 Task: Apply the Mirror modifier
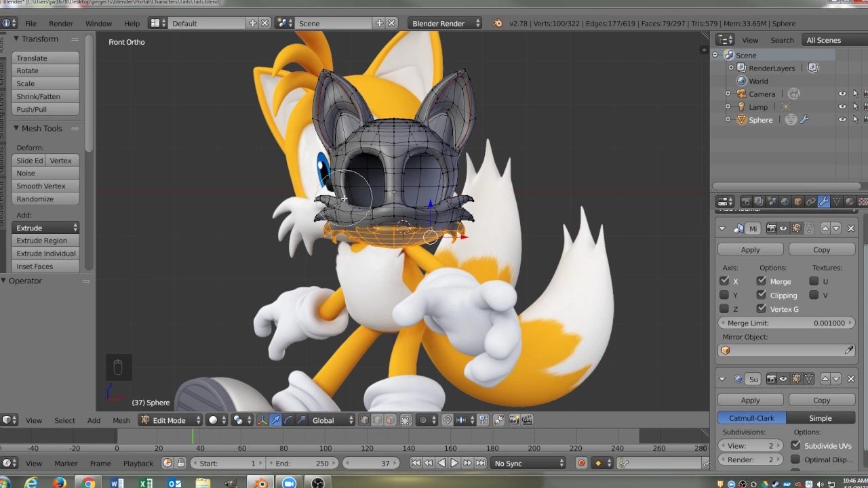pos(750,249)
